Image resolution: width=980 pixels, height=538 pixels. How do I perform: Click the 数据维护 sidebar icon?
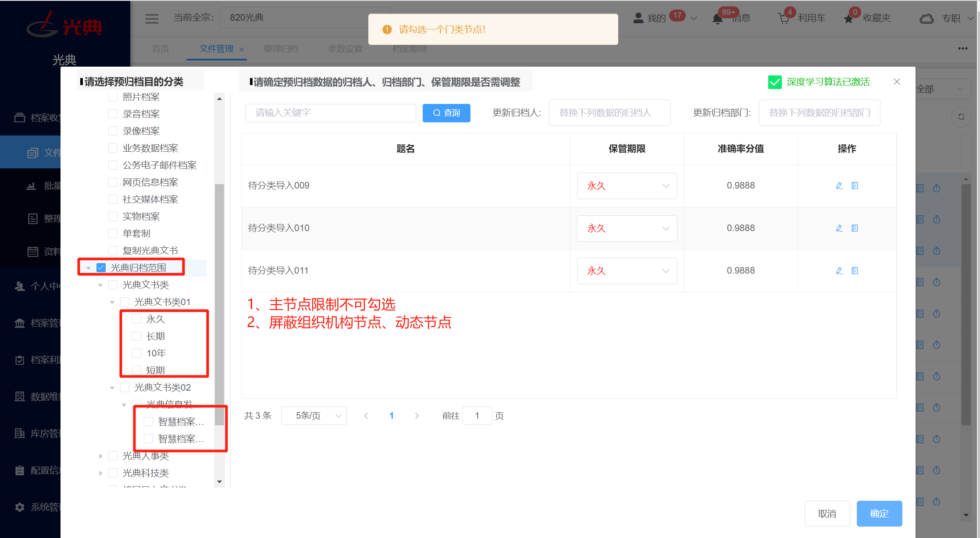20,397
